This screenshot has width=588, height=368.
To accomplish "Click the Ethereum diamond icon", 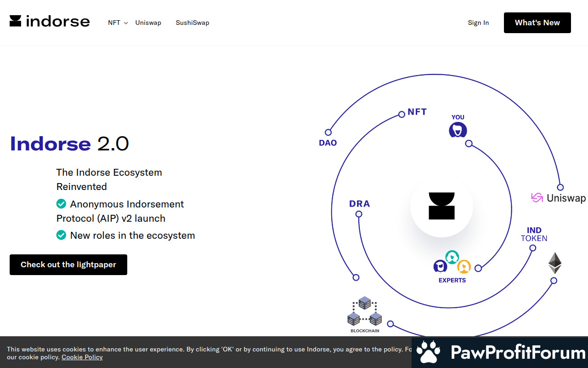I will click(x=554, y=263).
